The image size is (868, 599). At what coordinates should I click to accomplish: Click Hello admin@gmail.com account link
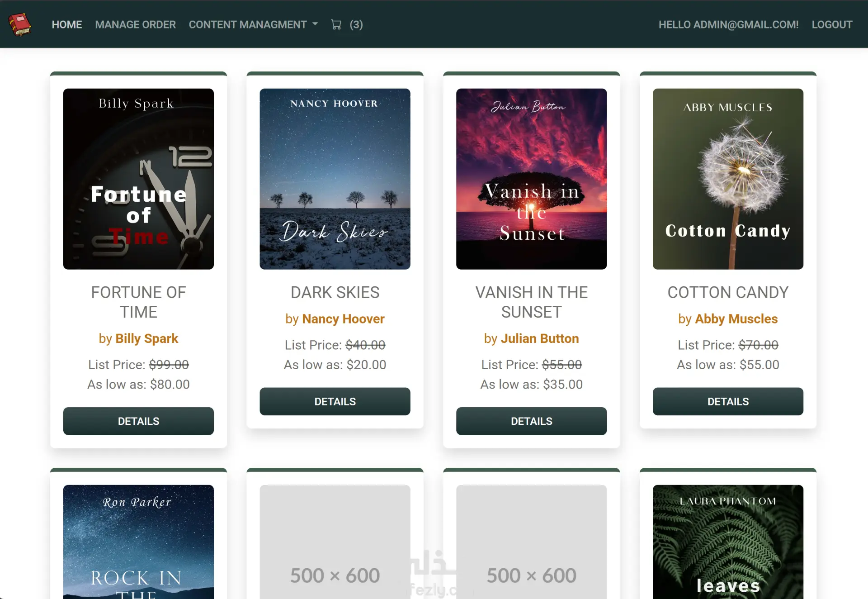728,24
